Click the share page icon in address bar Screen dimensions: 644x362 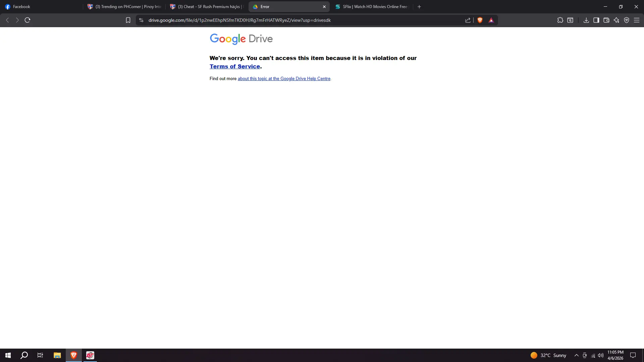click(468, 20)
